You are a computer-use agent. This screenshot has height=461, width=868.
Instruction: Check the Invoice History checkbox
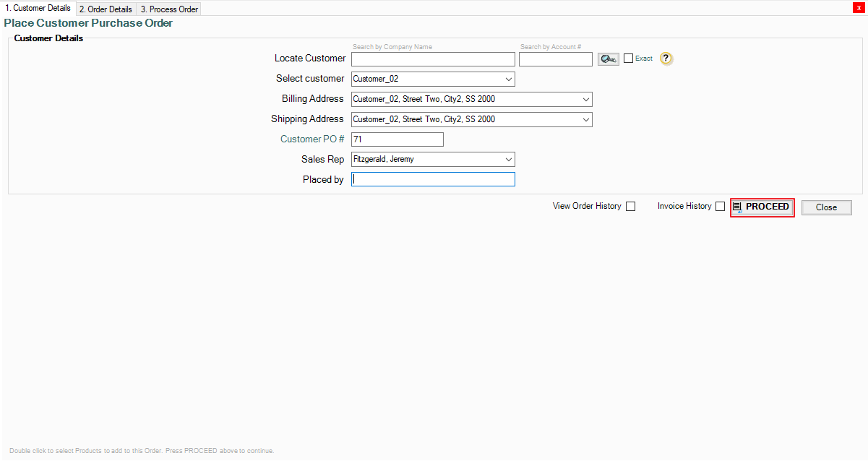[x=720, y=207]
